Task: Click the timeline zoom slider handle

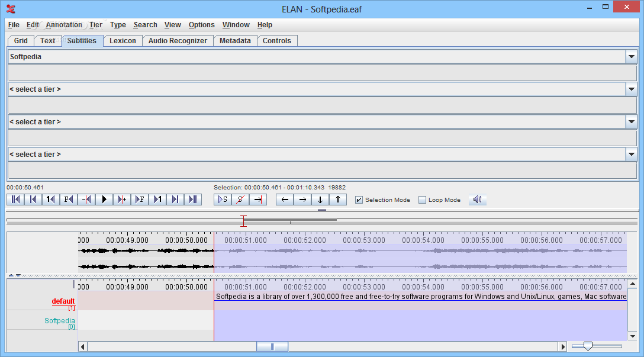Action: coord(588,346)
